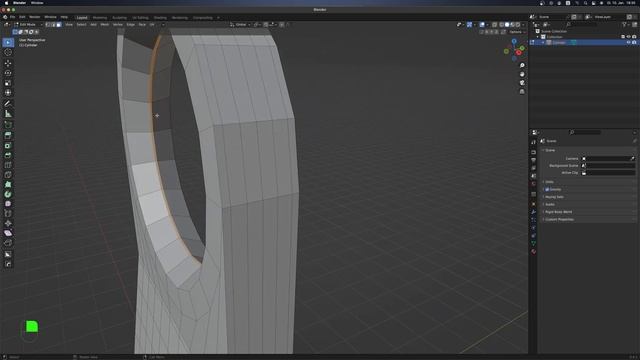The height and width of the screenshot is (360, 640).
Task: Select the Edge Slide tool
Action: click(8, 213)
